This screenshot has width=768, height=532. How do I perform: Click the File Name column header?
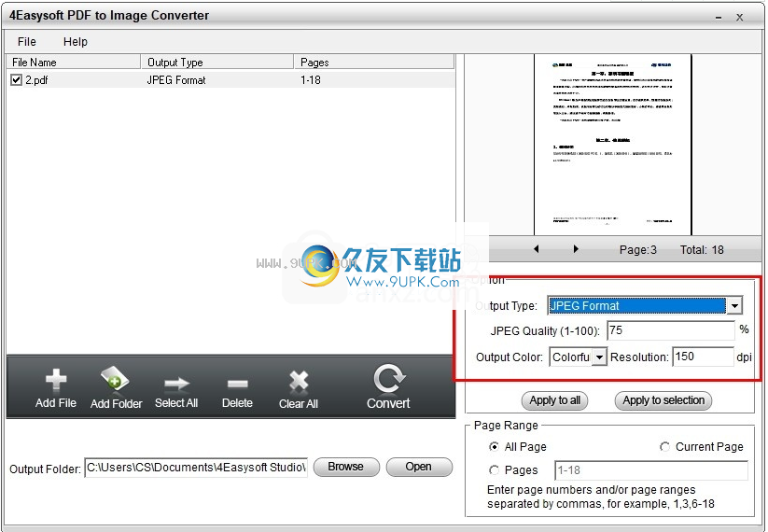(x=74, y=63)
